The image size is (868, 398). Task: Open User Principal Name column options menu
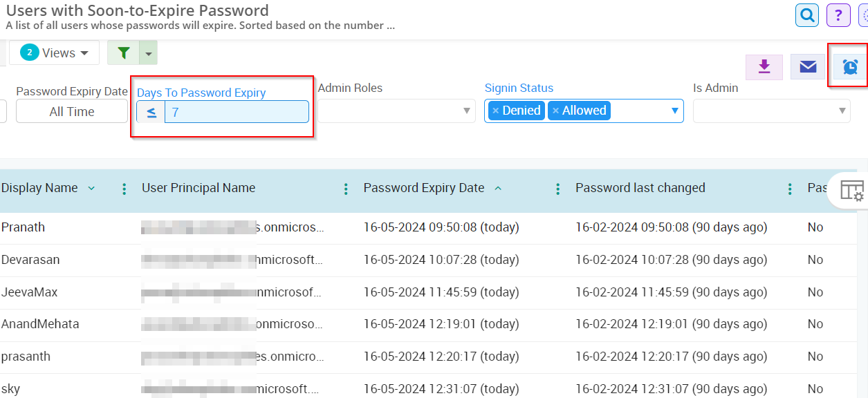pyautogui.click(x=346, y=189)
